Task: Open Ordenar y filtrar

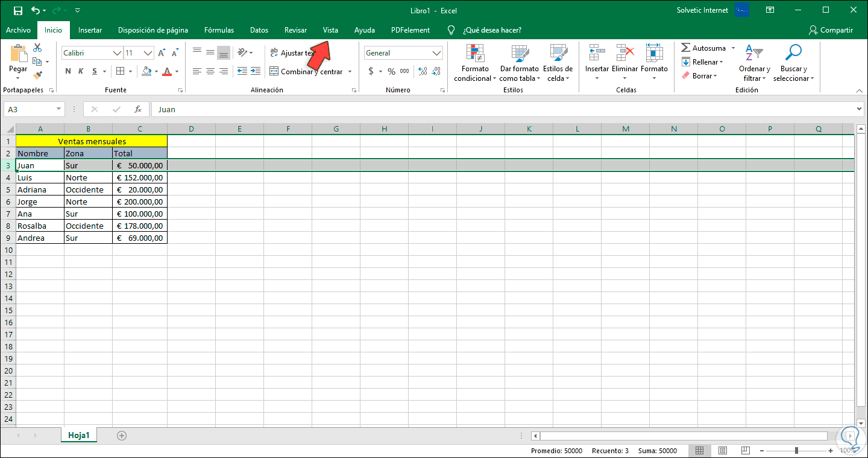Action: tap(754, 63)
